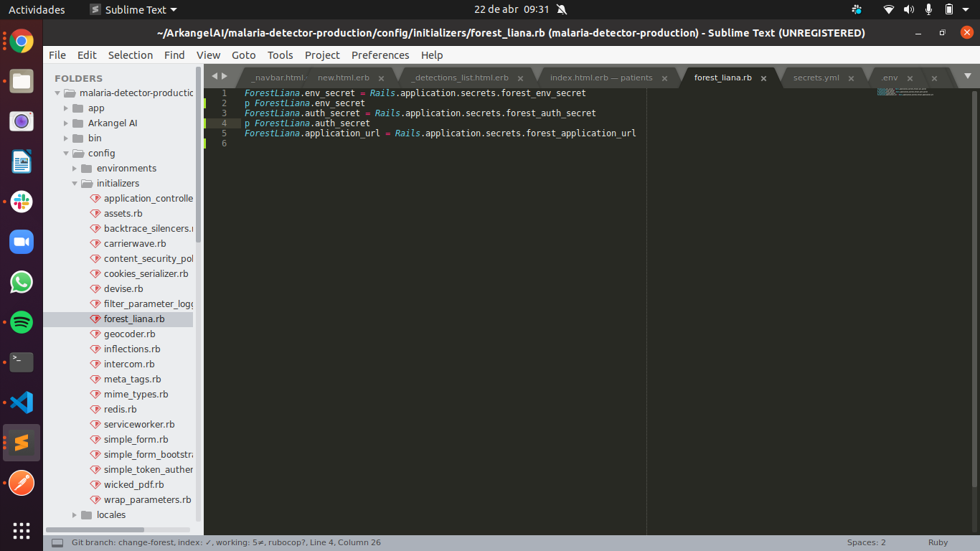The height and width of the screenshot is (551, 980).
Task: Collapse the malaria-detector-production root folder
Action: (57, 93)
